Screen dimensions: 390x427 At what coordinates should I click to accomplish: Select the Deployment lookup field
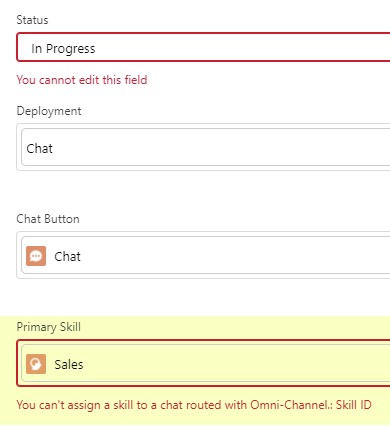coord(205,147)
